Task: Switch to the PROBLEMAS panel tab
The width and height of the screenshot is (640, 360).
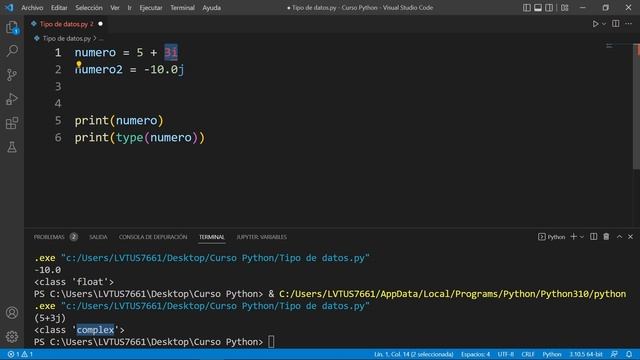Action: pos(49,237)
